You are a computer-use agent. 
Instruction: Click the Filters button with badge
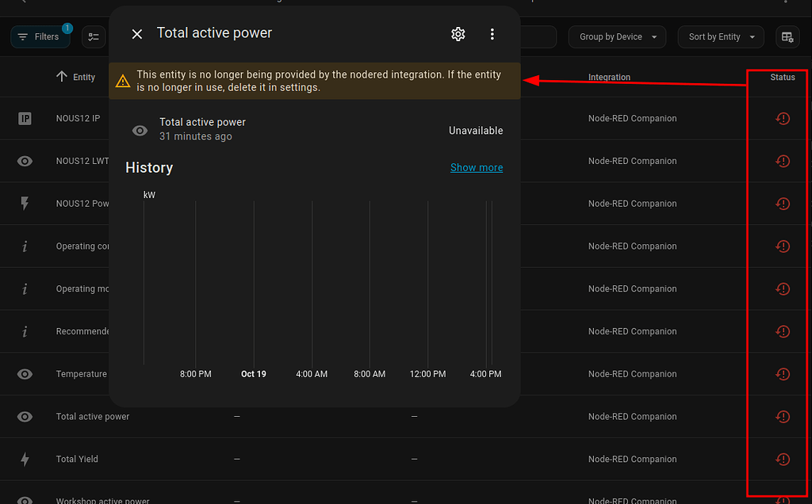click(x=40, y=36)
